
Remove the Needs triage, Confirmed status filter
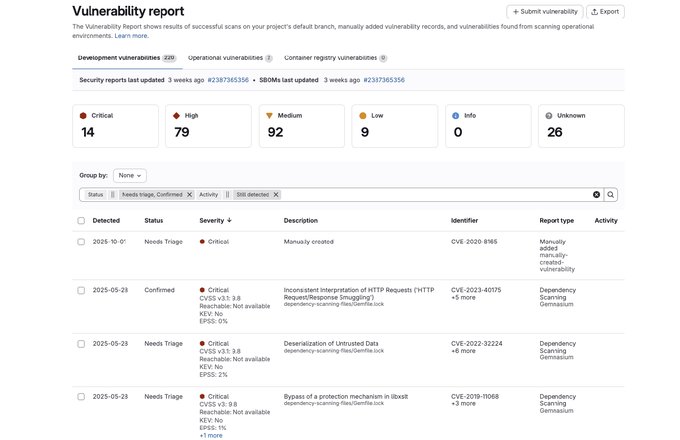click(x=189, y=195)
